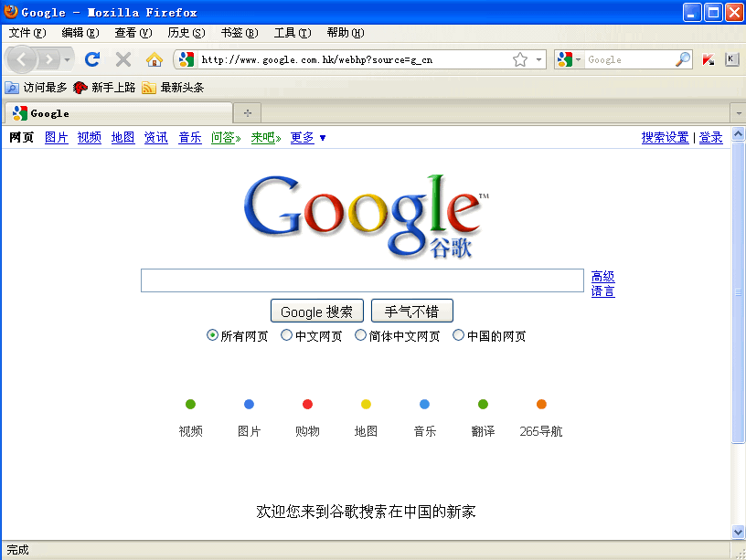Click the search magnifier icon in search box

click(x=683, y=59)
